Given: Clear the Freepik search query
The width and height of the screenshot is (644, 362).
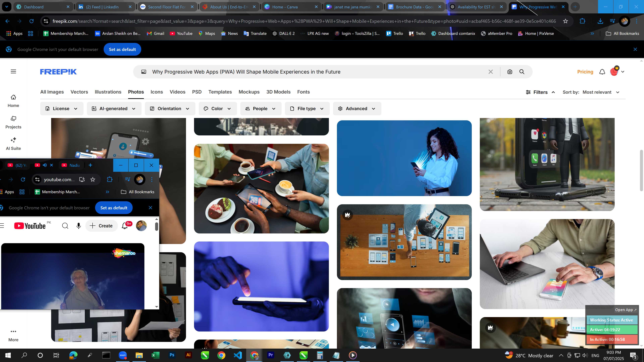Looking at the screenshot, I should point(491,72).
